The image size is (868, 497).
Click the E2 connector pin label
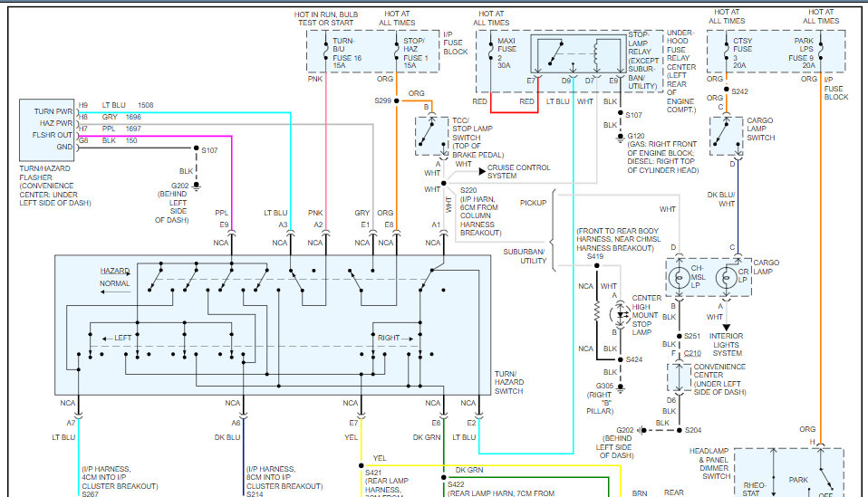coord(471,423)
